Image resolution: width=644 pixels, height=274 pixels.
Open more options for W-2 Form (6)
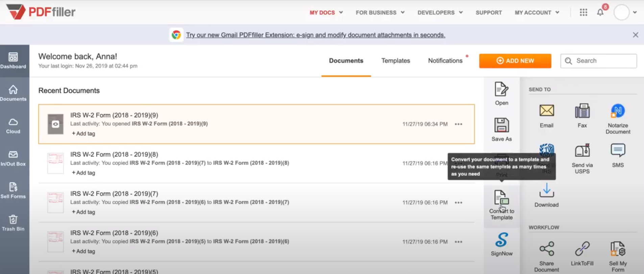[x=458, y=242]
